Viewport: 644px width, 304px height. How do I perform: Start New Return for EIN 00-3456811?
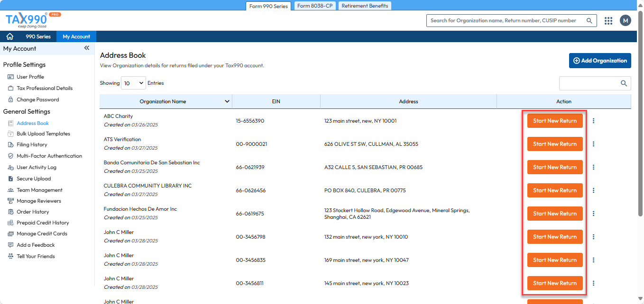point(555,283)
